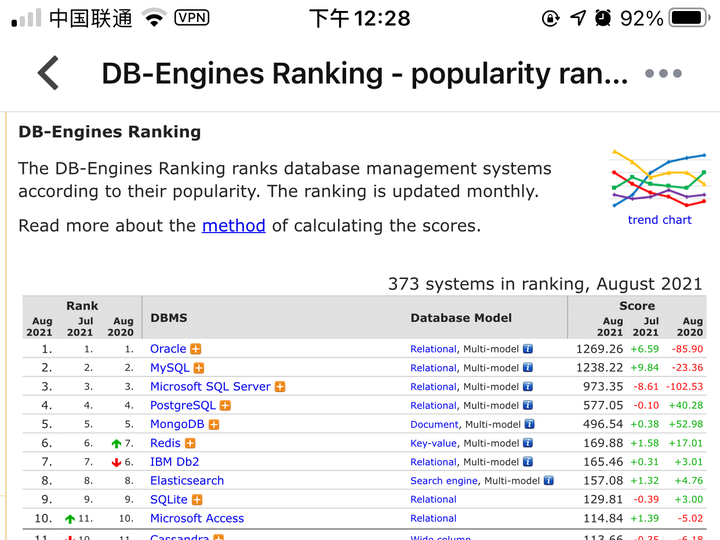Follow the method link
The image size is (720, 540).
(233, 225)
